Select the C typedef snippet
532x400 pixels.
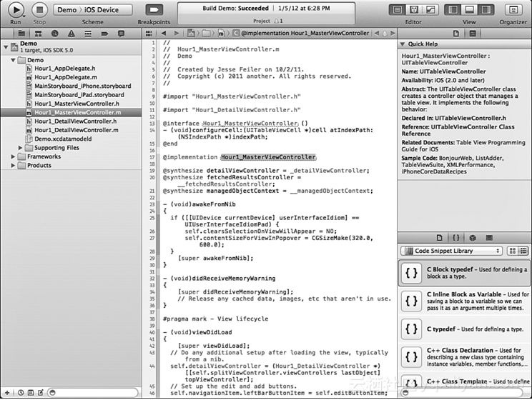[465, 329]
